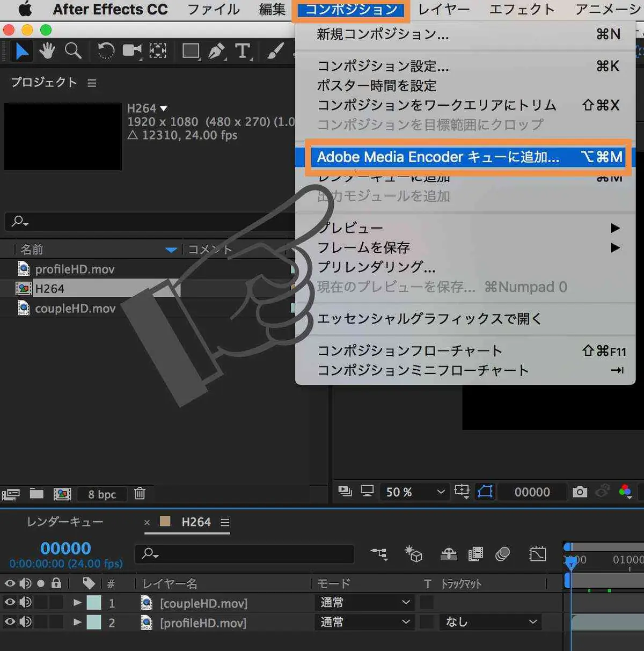
Task: Toggle the region of interest button
Action: click(485, 492)
